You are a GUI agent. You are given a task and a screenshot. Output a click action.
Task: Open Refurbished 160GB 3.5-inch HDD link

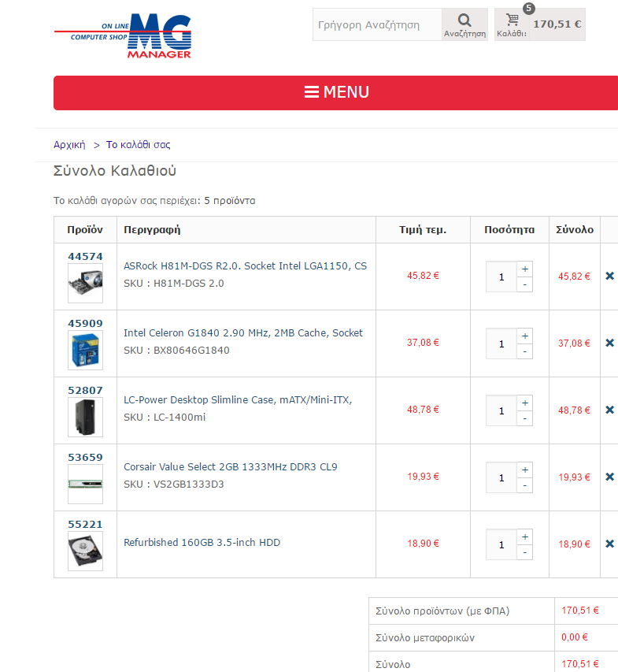click(202, 543)
